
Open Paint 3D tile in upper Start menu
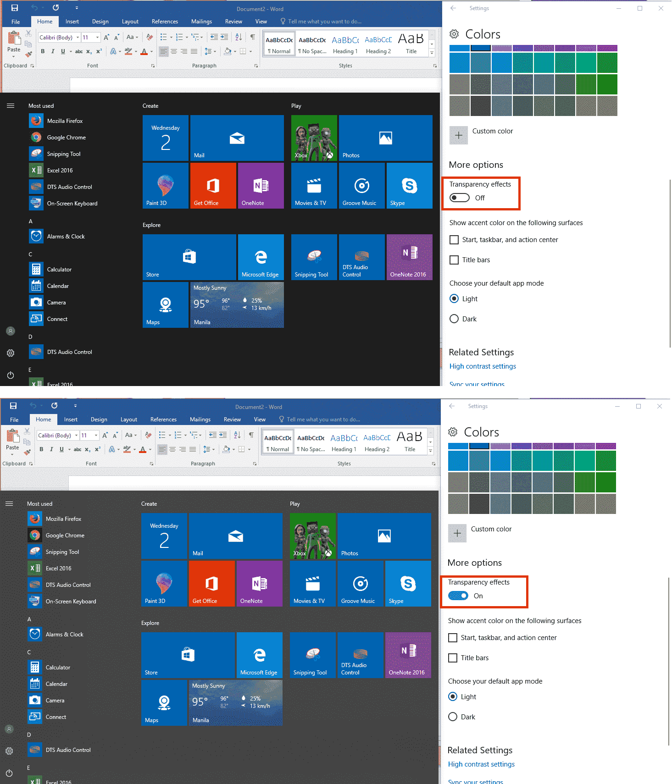166,186
